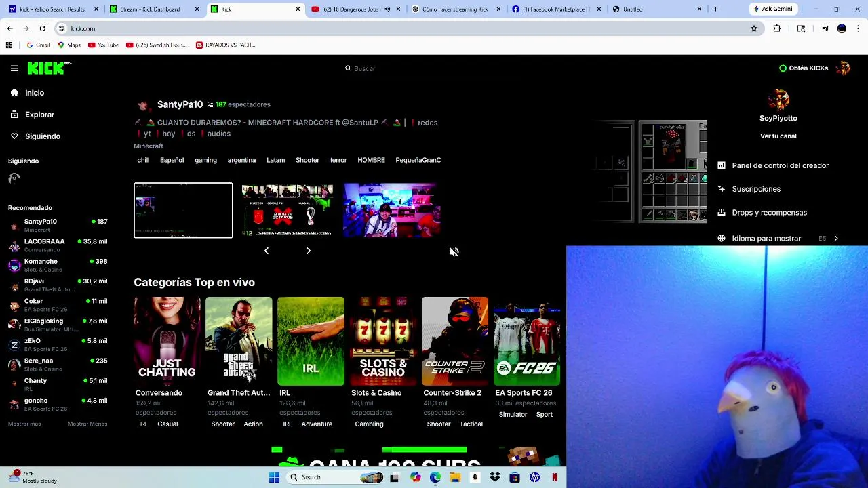
Task: Collapse the list with Mostrar Menos
Action: tap(87, 424)
